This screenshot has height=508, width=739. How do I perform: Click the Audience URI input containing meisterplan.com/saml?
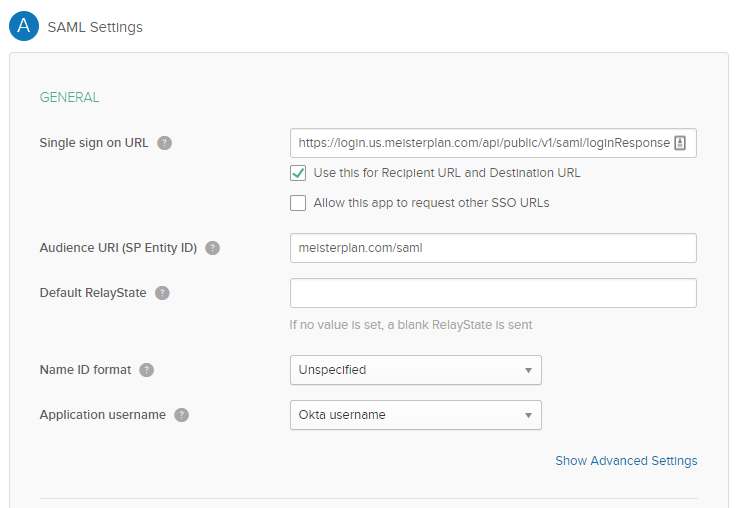493,248
